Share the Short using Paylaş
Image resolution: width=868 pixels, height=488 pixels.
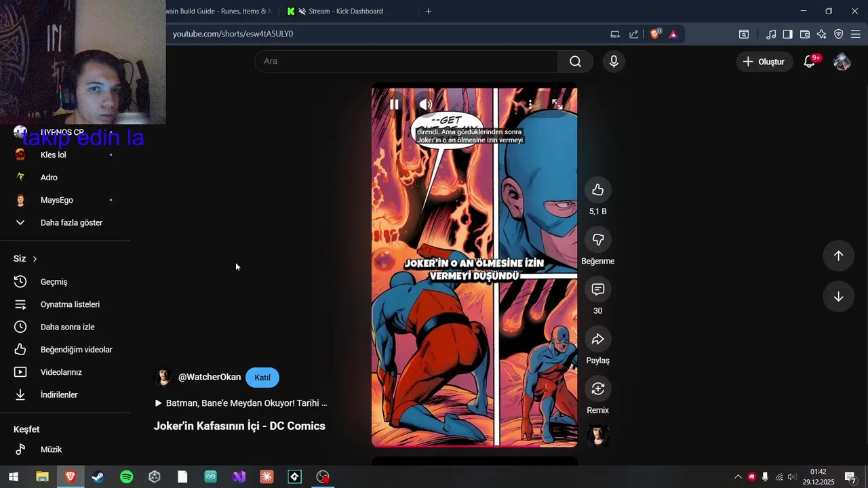597,339
